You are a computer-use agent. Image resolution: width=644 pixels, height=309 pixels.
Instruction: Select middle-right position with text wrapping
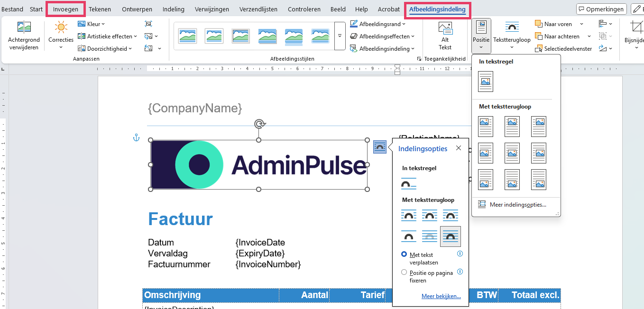click(539, 153)
